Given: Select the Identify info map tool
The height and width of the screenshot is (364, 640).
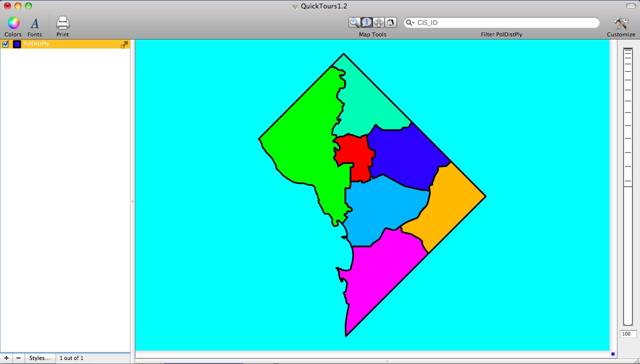Looking at the screenshot, I should point(366,22).
